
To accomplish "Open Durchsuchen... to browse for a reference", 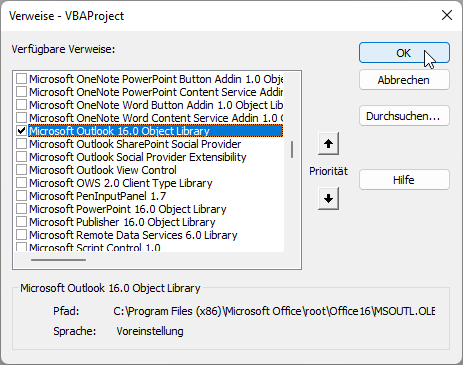I will pos(404,116).
